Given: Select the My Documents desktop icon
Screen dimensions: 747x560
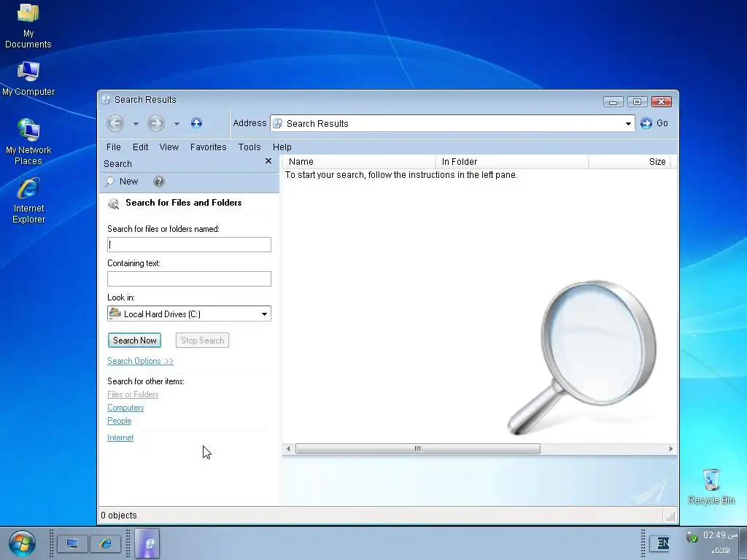Looking at the screenshot, I should click(28, 26).
